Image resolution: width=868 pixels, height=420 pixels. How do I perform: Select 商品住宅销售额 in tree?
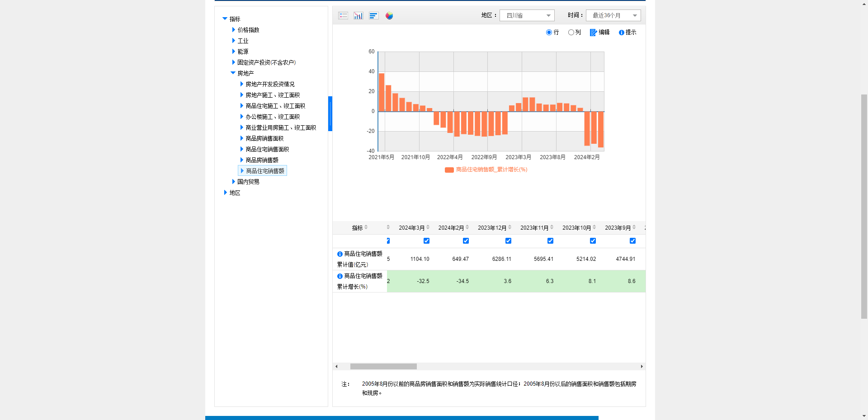click(265, 171)
